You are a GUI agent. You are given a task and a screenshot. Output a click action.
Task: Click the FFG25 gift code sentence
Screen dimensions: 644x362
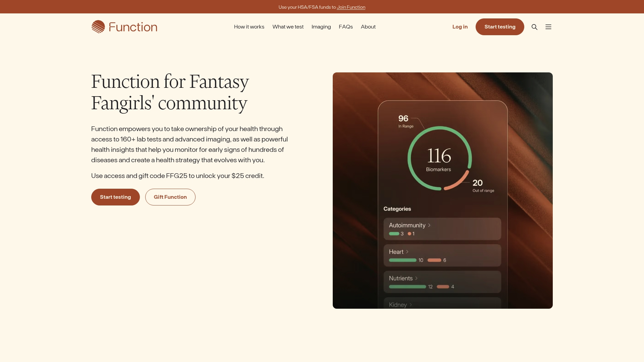coord(178,176)
